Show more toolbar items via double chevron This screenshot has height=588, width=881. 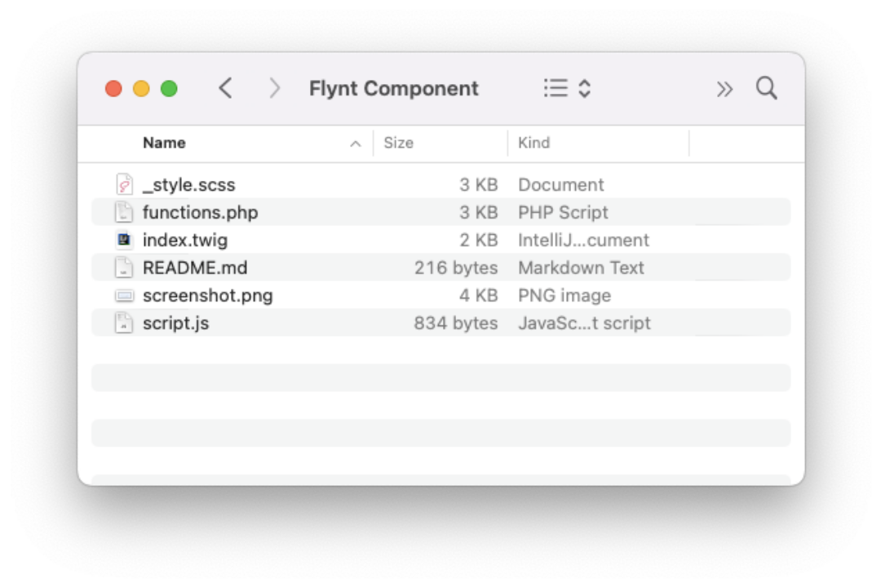(x=724, y=89)
